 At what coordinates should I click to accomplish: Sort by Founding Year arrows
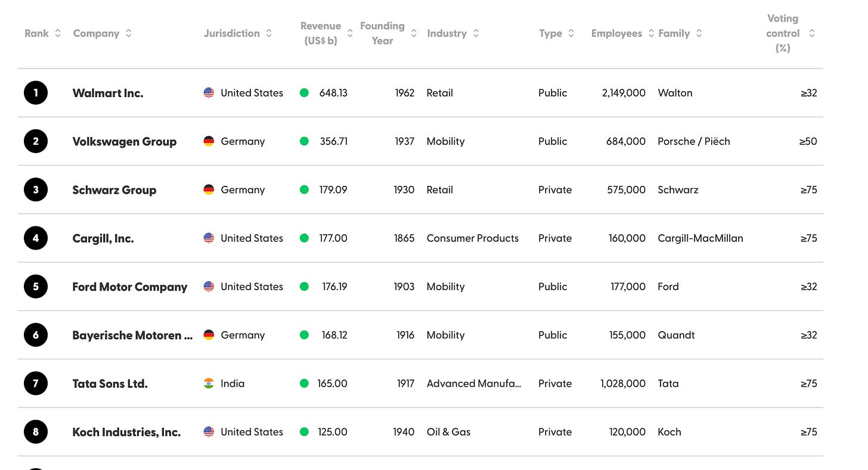pyautogui.click(x=414, y=33)
